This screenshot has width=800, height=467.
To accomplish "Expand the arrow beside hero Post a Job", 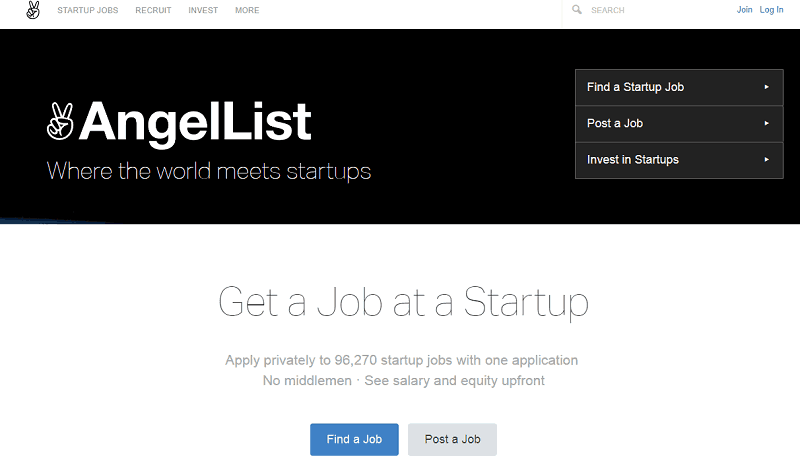I will (x=766, y=123).
